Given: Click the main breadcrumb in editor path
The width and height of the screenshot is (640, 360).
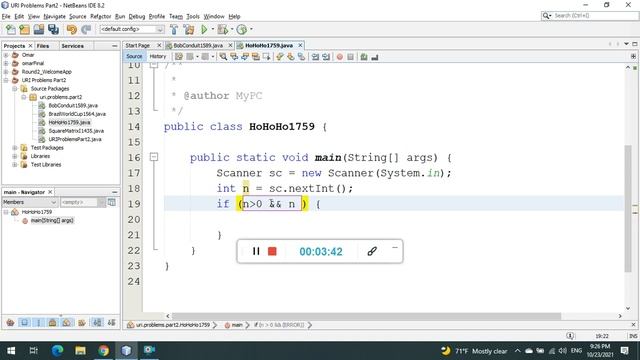Looking at the screenshot, I should pos(237,325).
